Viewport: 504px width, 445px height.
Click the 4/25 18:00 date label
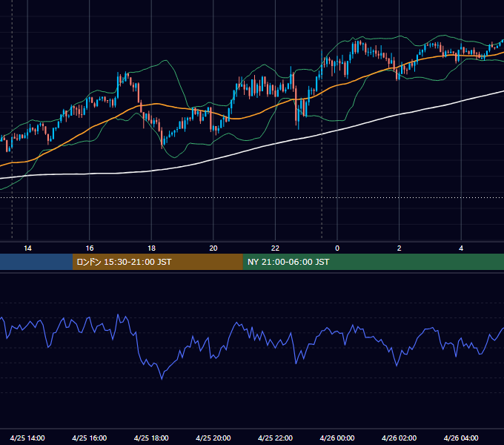(x=151, y=438)
